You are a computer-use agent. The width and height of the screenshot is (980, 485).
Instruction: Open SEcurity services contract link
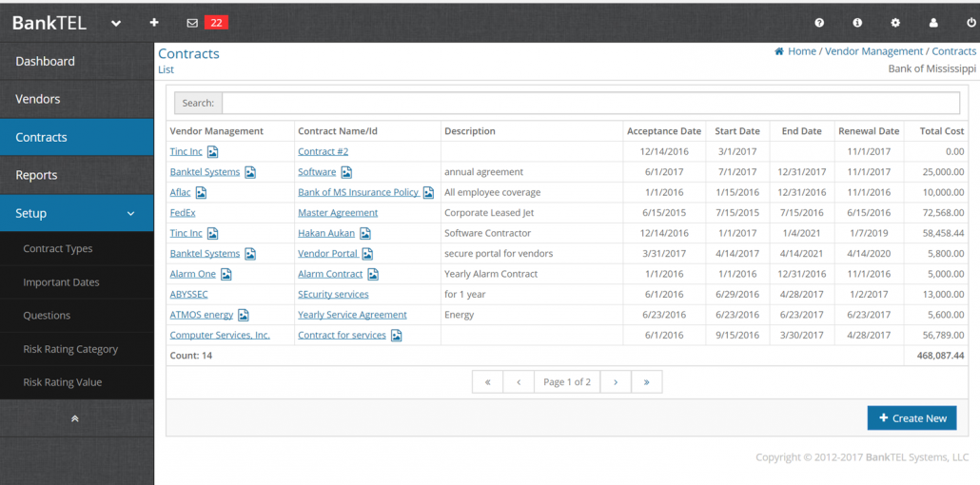[x=333, y=295]
